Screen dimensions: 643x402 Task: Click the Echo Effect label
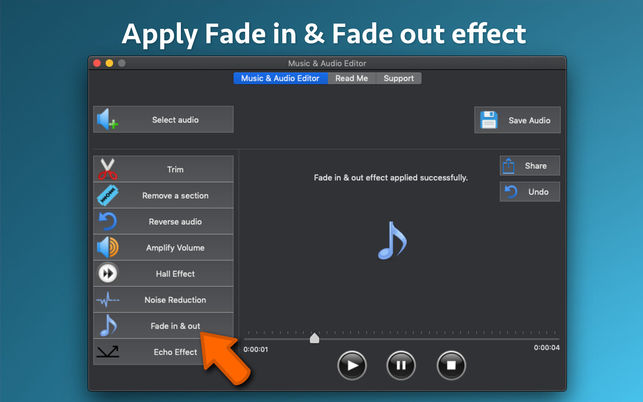coord(175,352)
